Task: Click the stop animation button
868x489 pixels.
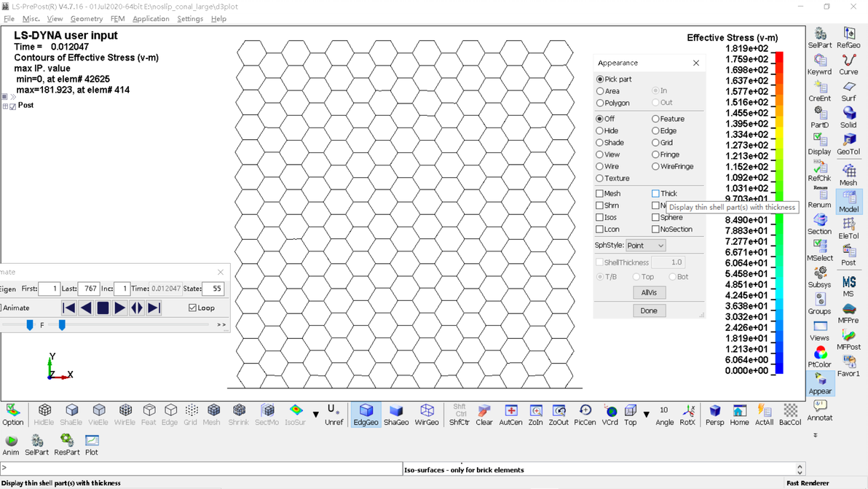Action: click(x=103, y=308)
